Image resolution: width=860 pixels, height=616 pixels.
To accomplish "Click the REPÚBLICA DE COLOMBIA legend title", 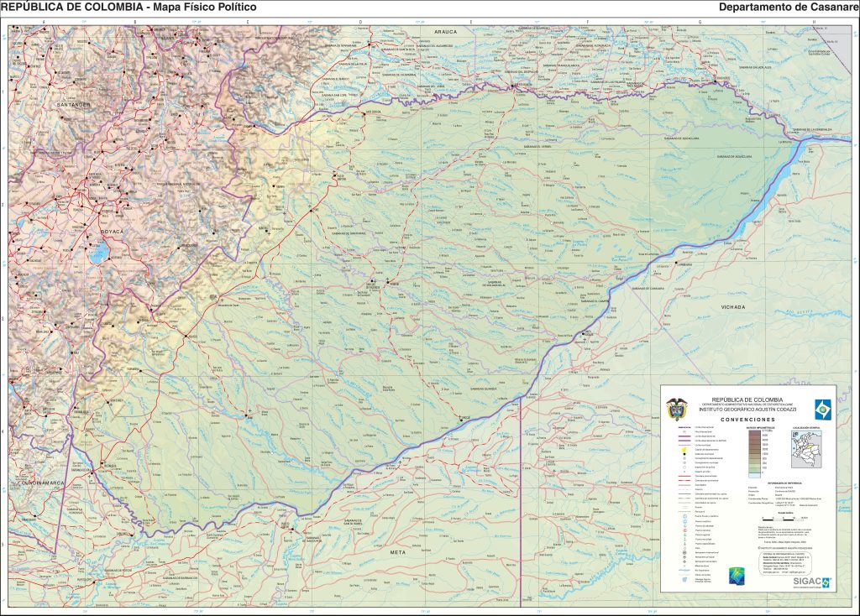I will coord(747,399).
